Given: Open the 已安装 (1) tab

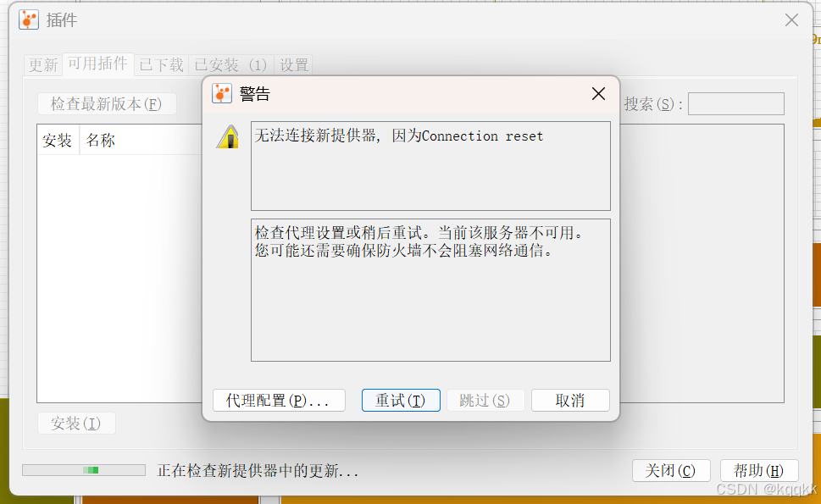Looking at the screenshot, I should (x=230, y=65).
